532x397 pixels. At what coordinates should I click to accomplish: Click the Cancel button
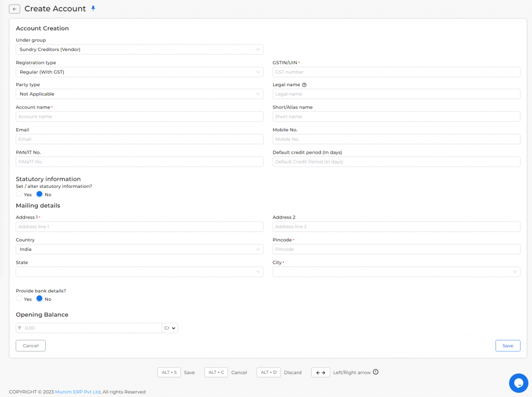click(x=31, y=346)
